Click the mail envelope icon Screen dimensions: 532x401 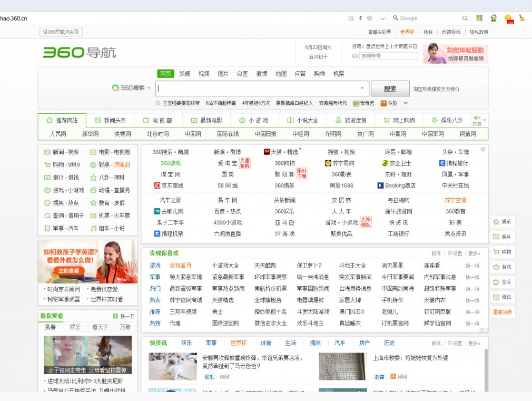coord(355,56)
